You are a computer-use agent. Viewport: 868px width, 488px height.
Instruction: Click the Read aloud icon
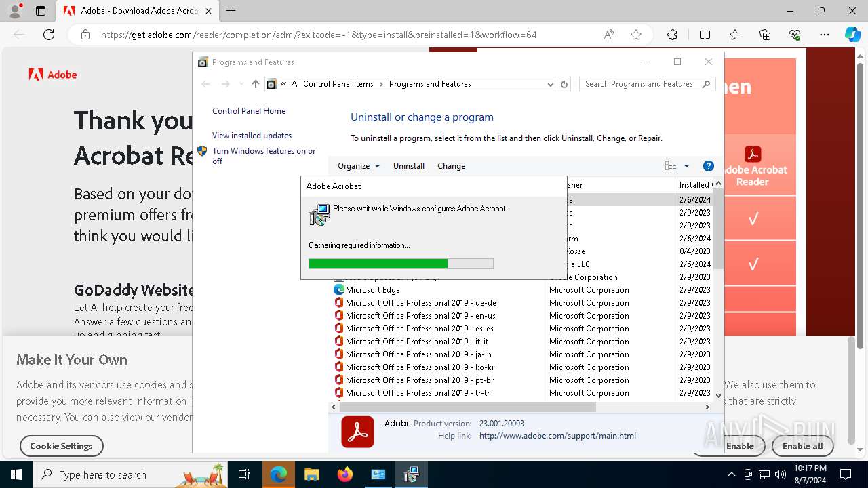(609, 35)
